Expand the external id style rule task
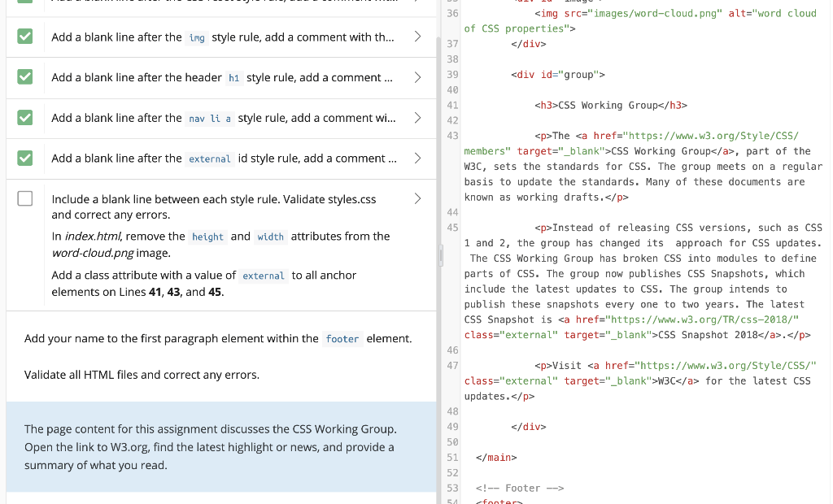 tap(417, 159)
